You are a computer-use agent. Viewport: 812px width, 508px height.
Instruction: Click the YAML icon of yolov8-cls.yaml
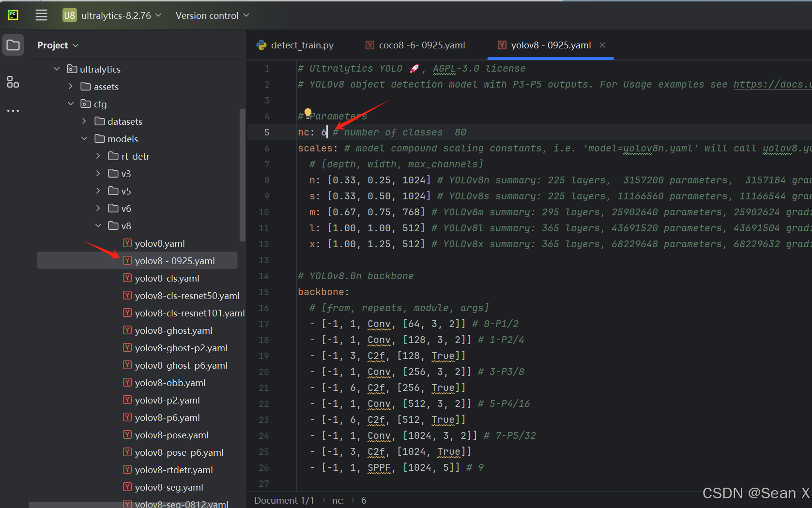tap(127, 278)
